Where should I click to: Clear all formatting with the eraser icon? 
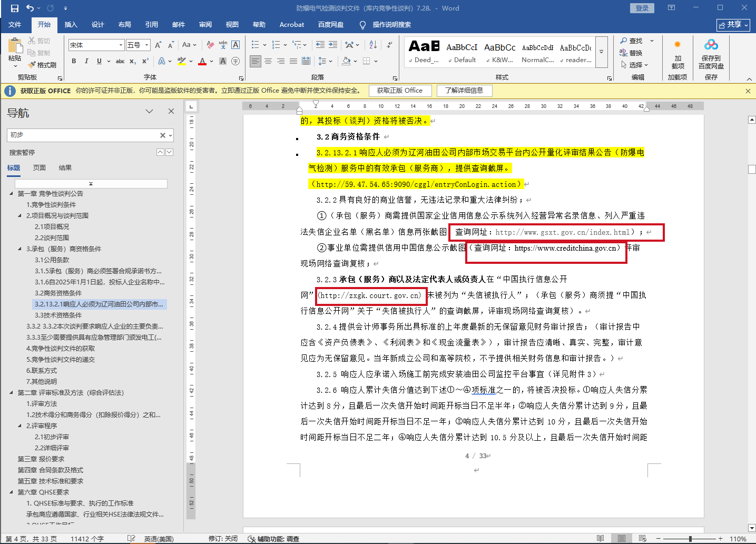210,45
